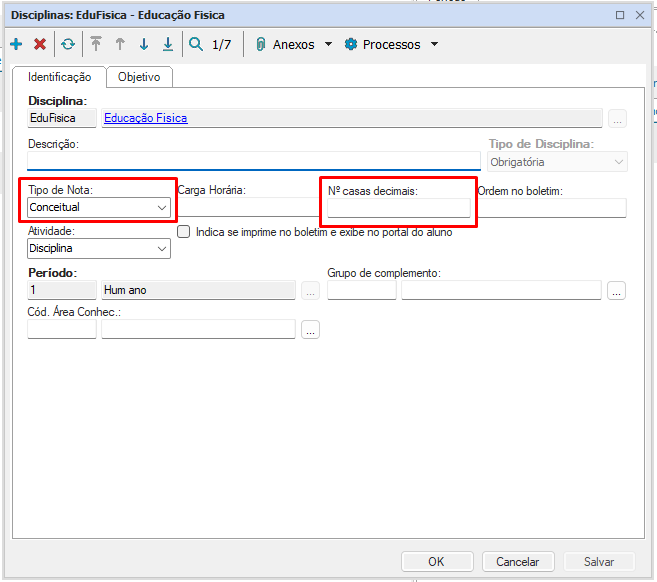
Task: Close the Disciplinas window
Action: pyautogui.click(x=640, y=15)
